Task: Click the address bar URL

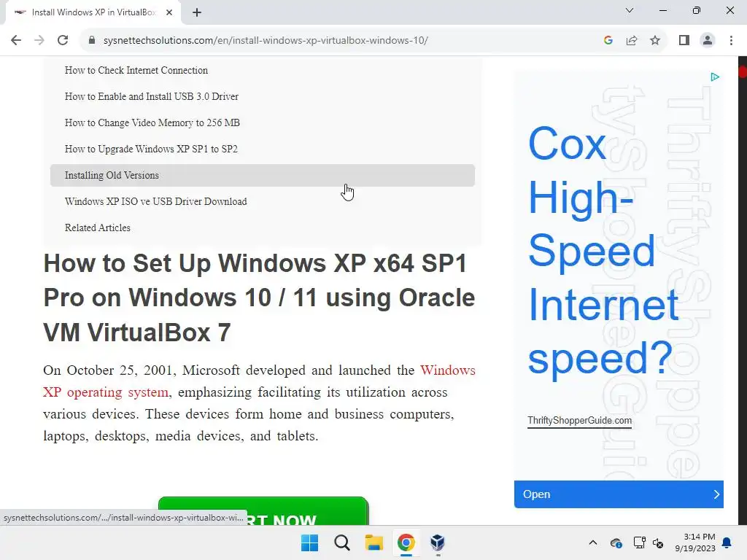Action: (x=266, y=41)
